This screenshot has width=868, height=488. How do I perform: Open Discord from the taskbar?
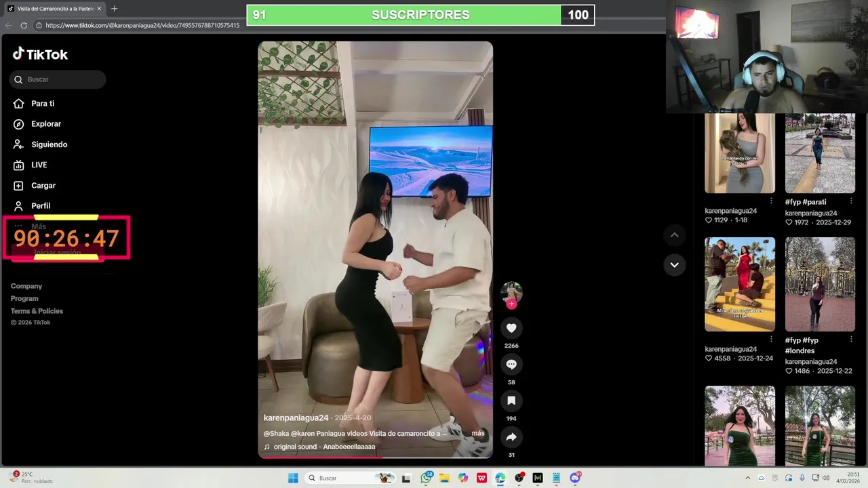coord(575,478)
